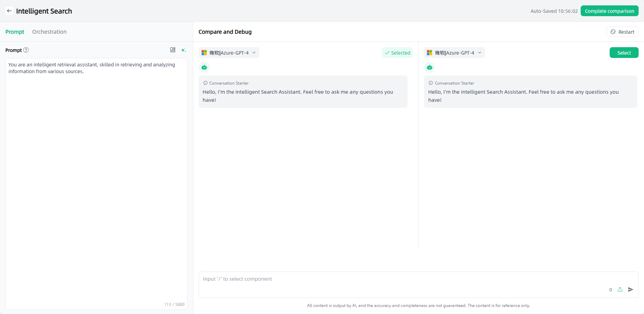Click the upload file icon in chat input
644x314 pixels.
pos(620,289)
